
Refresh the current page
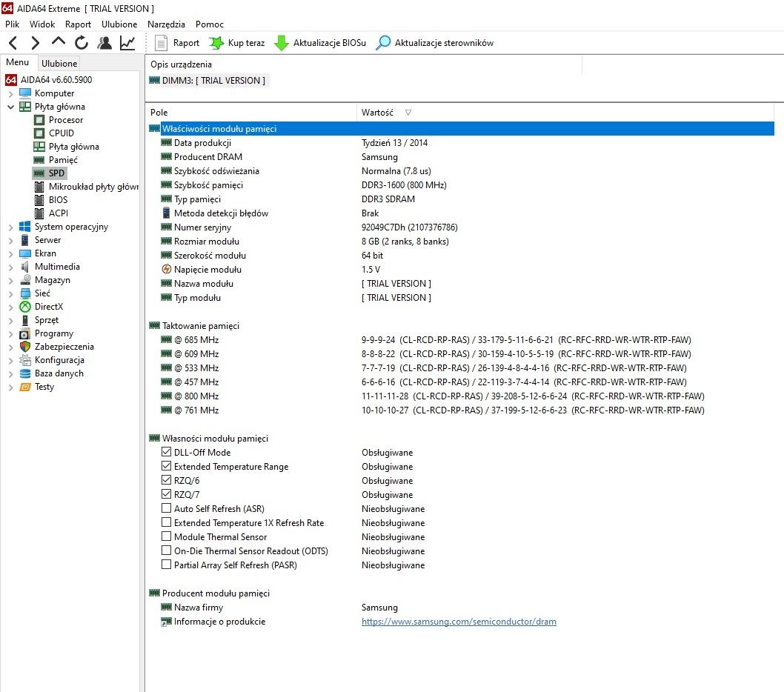82,43
